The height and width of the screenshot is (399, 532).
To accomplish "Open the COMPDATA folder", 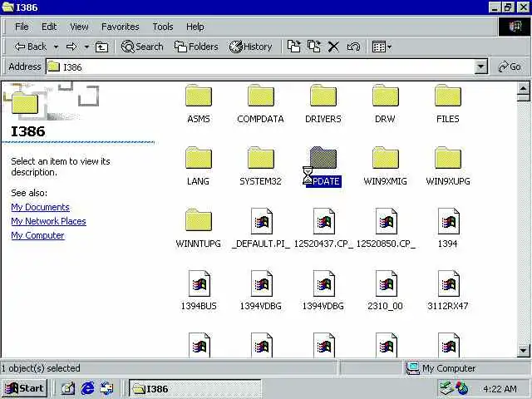I will coord(260,104).
